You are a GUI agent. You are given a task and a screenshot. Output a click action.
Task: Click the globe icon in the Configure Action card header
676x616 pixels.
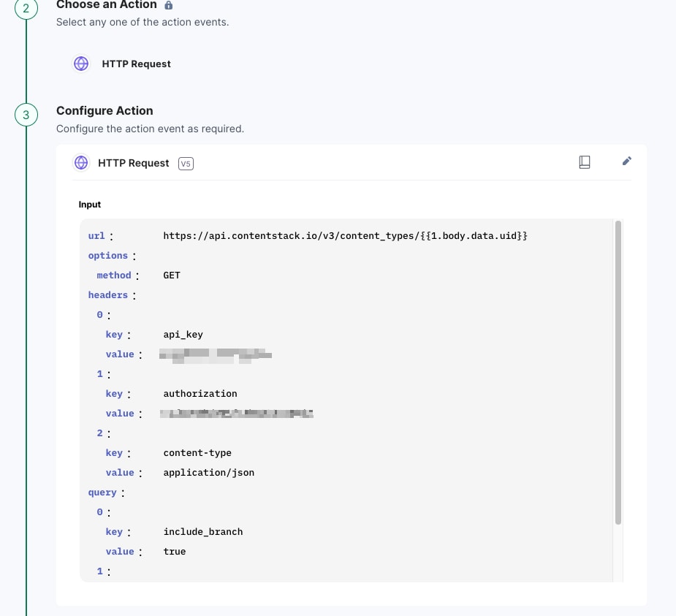(x=81, y=163)
